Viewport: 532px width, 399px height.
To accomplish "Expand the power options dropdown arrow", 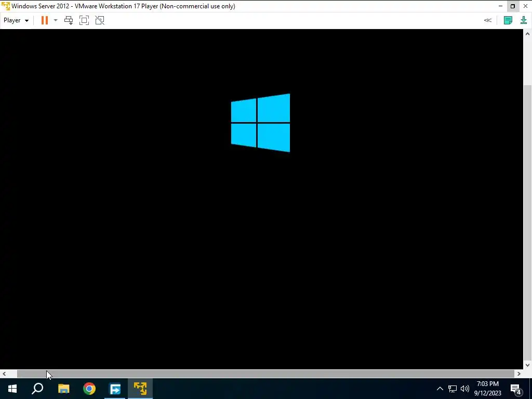I will (56, 20).
